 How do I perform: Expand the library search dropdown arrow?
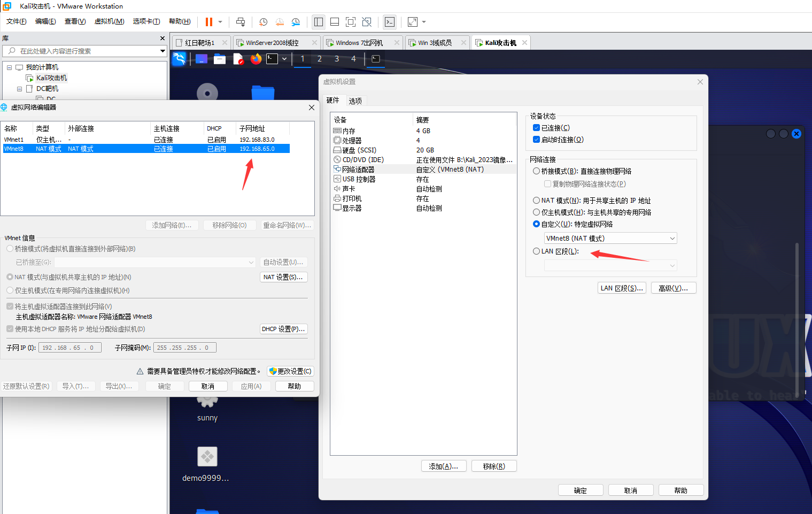coord(163,51)
